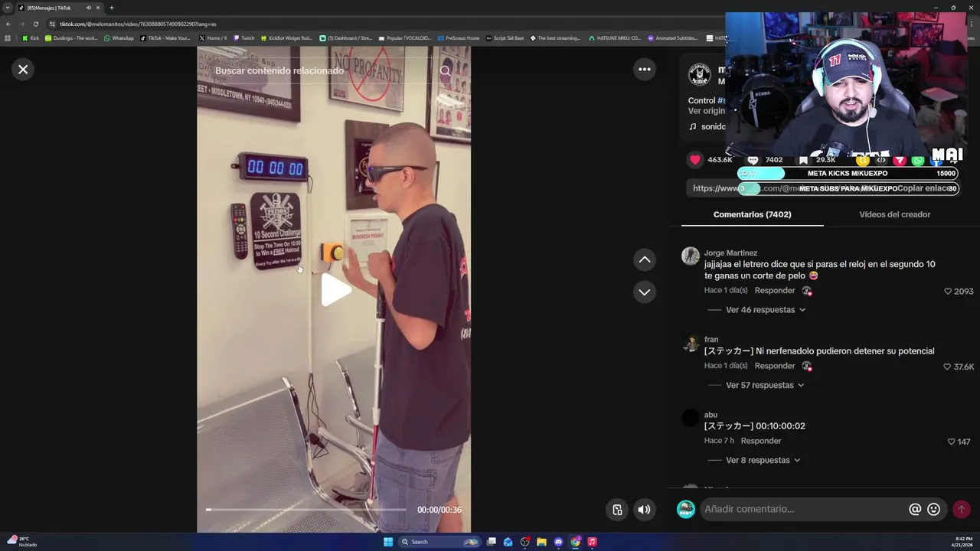This screenshot has width=980, height=551.
Task: Reply to Jorge Martinez's comment
Action: coord(775,291)
